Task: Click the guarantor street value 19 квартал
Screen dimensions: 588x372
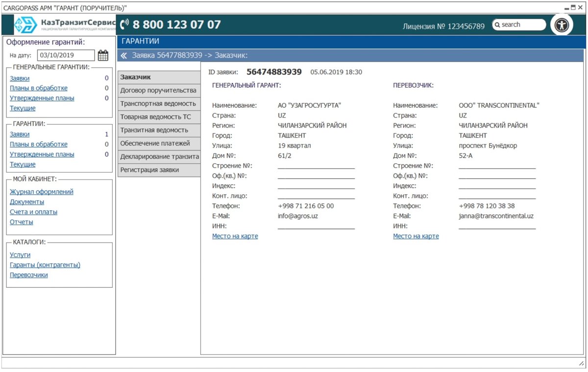Action: [x=294, y=146]
